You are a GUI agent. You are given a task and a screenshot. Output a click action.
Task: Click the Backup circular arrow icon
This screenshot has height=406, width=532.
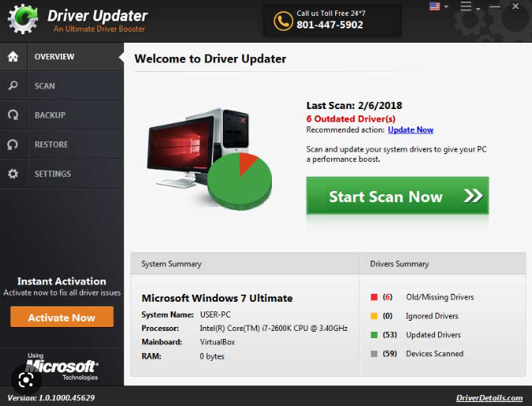coord(13,115)
